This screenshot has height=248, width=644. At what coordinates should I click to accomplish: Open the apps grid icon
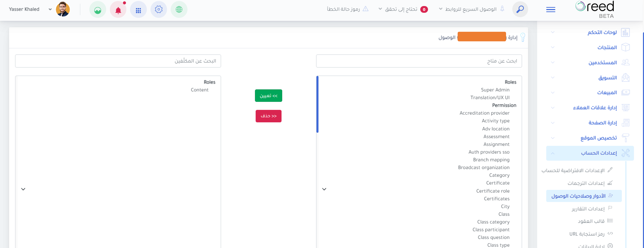138,10
